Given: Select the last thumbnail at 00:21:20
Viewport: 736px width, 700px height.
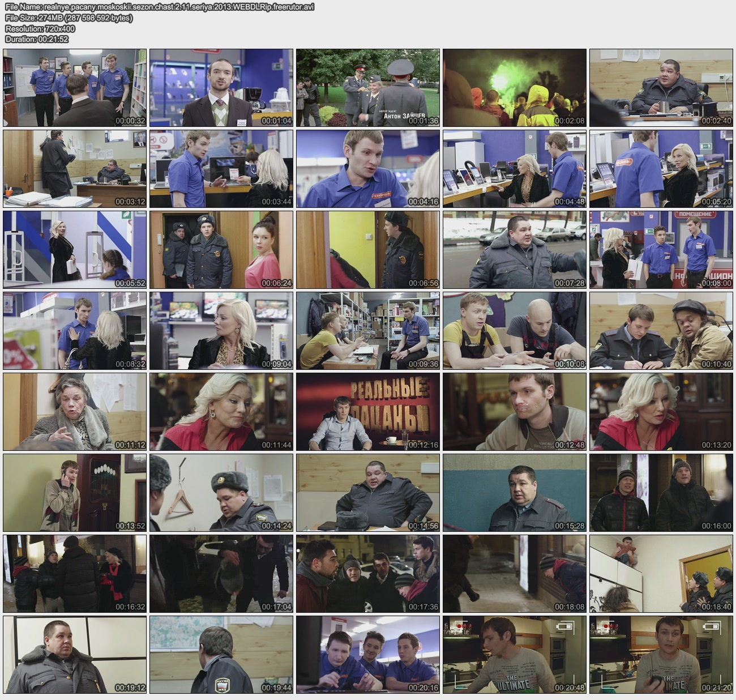Looking at the screenshot, I should coord(661,655).
